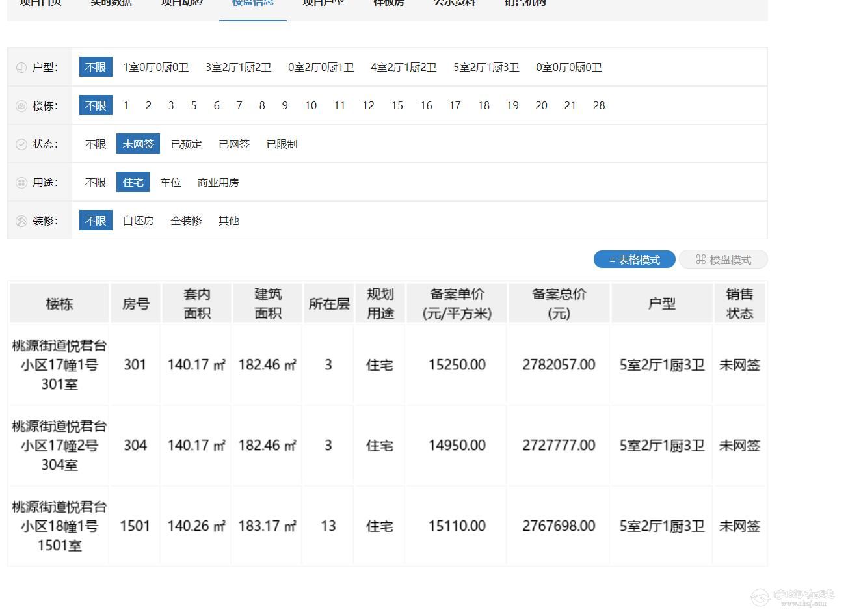Image resolution: width=848 pixels, height=616 pixels.
Task: Choose building 9 in 楼栋 filter
Action: 285,105
